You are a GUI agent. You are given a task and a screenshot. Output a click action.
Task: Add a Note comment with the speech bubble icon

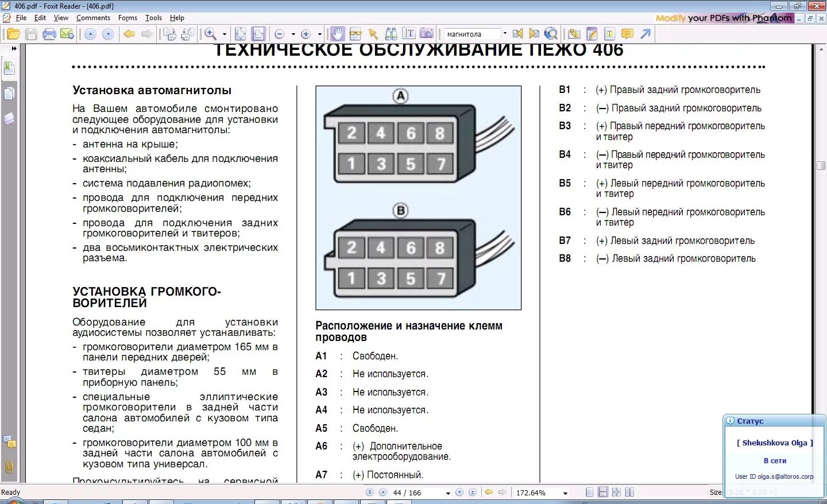click(x=628, y=34)
